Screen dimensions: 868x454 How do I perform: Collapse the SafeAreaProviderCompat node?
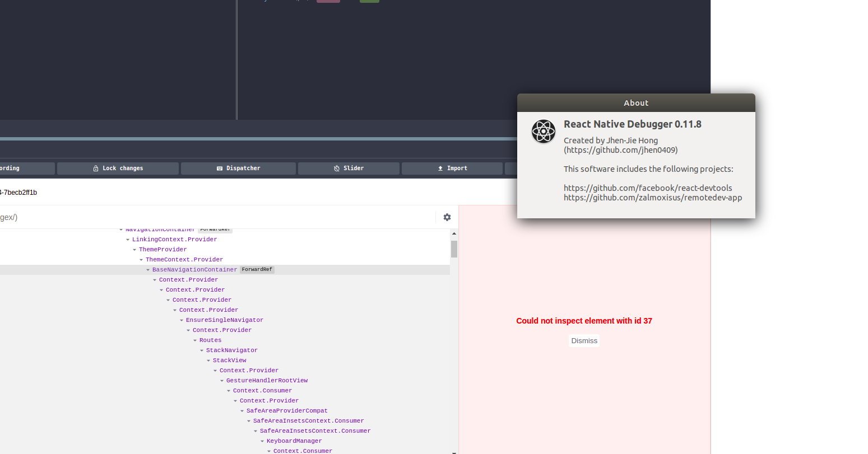242,410
